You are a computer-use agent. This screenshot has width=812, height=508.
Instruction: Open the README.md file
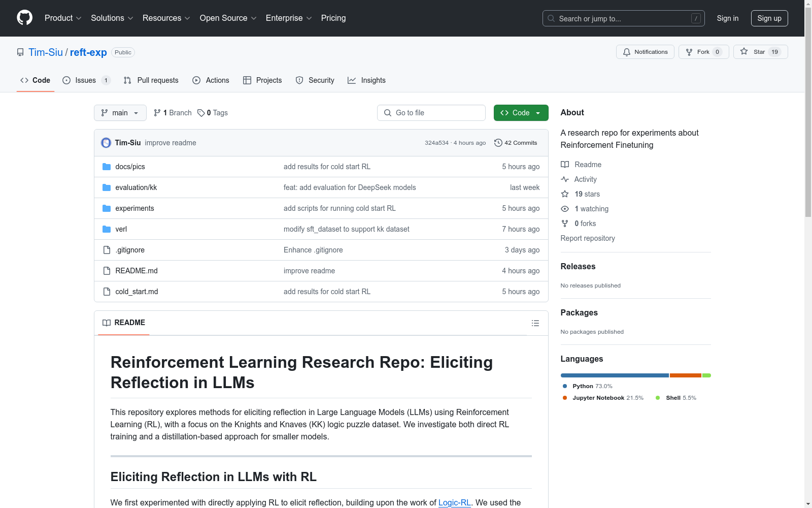(137, 271)
